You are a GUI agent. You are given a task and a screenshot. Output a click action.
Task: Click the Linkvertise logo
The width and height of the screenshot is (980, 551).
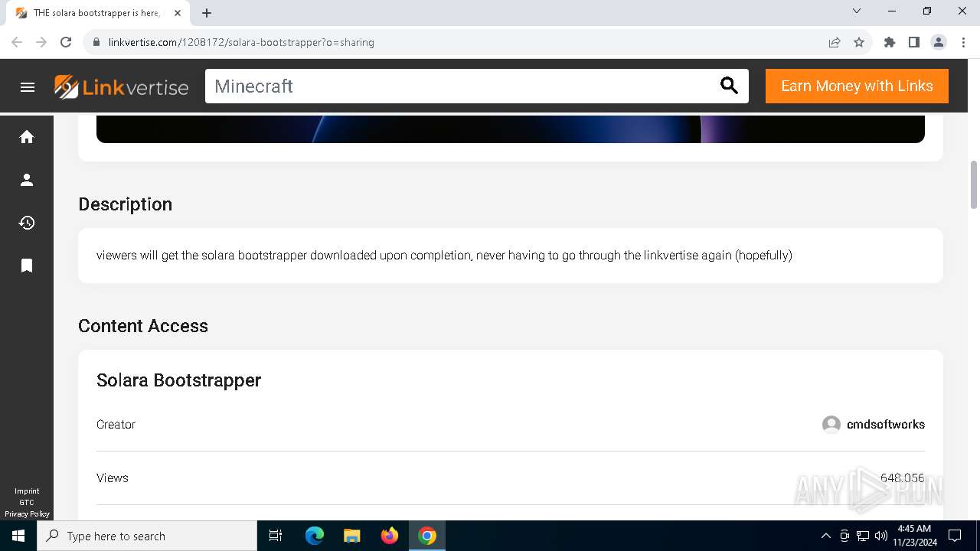(121, 86)
